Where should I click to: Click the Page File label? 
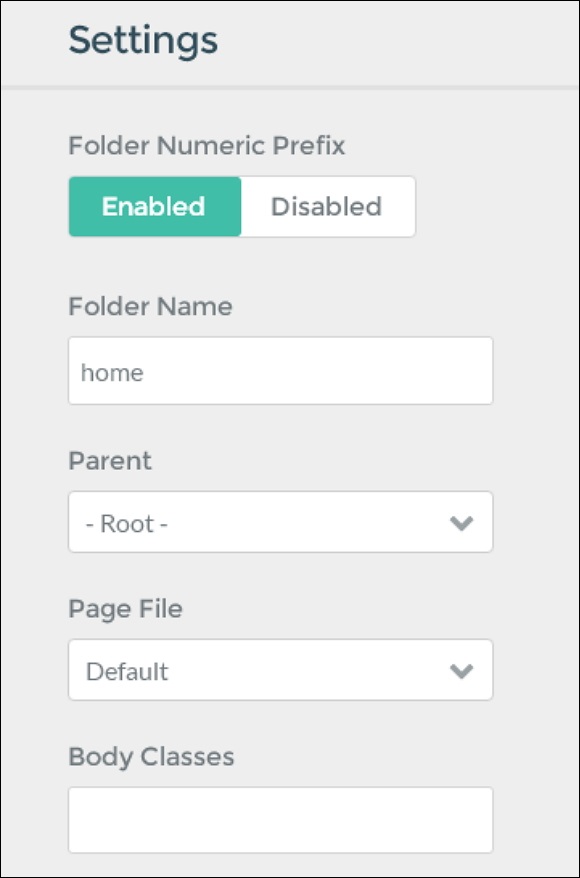coord(123,608)
